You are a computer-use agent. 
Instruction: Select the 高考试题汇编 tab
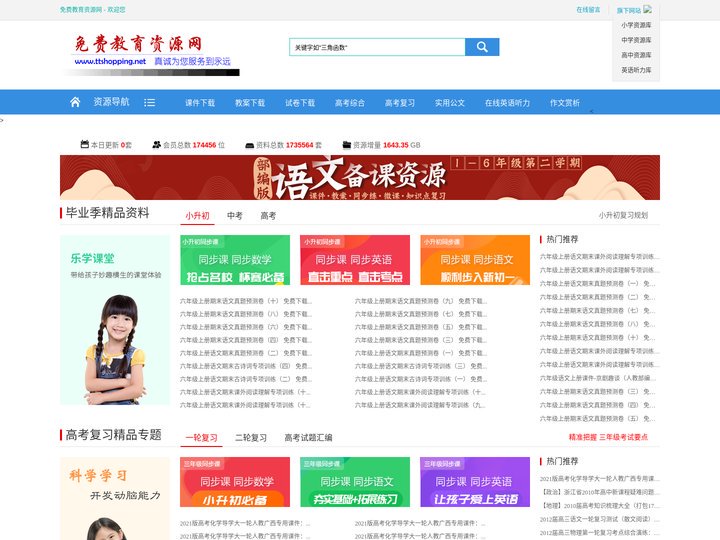click(x=308, y=438)
